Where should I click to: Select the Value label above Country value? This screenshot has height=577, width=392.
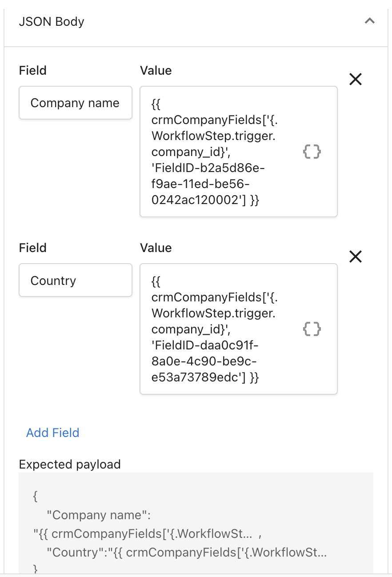pos(156,248)
